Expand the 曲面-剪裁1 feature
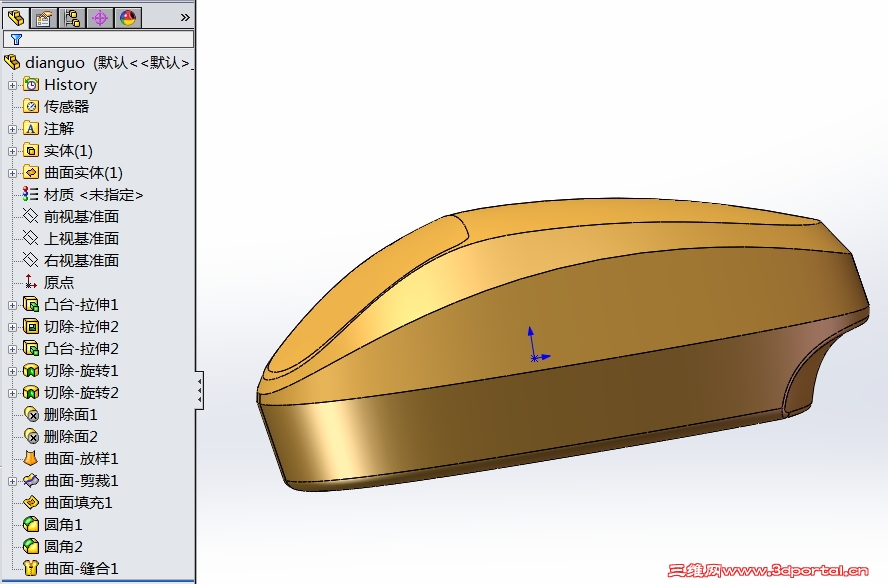Screen dimensions: 888x584 pos(12,481)
